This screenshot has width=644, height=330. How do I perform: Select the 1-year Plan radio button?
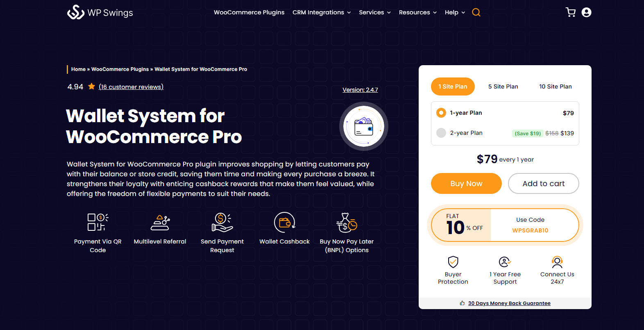441,113
